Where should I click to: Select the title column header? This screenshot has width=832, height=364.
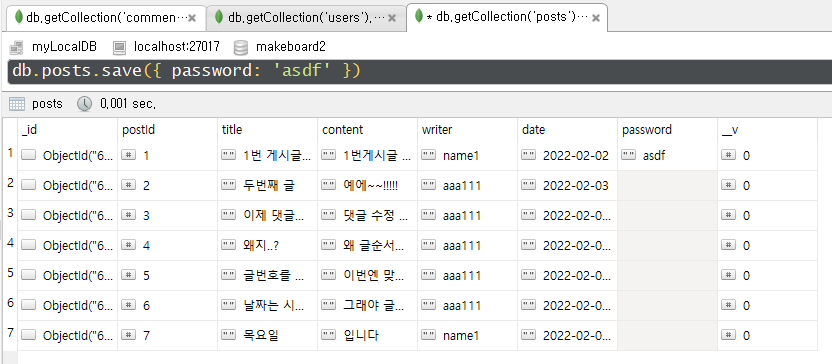tap(267, 129)
